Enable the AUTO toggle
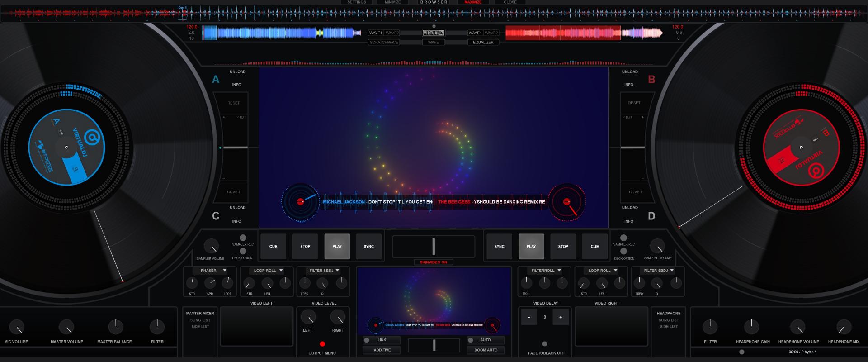The height and width of the screenshot is (362, 868). pos(486,340)
